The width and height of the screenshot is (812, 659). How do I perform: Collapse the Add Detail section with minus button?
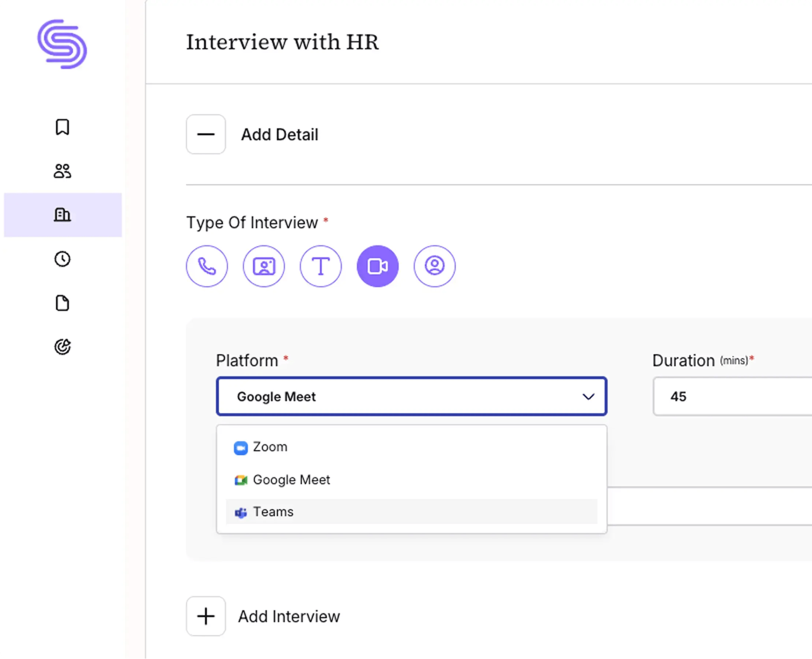tap(206, 134)
